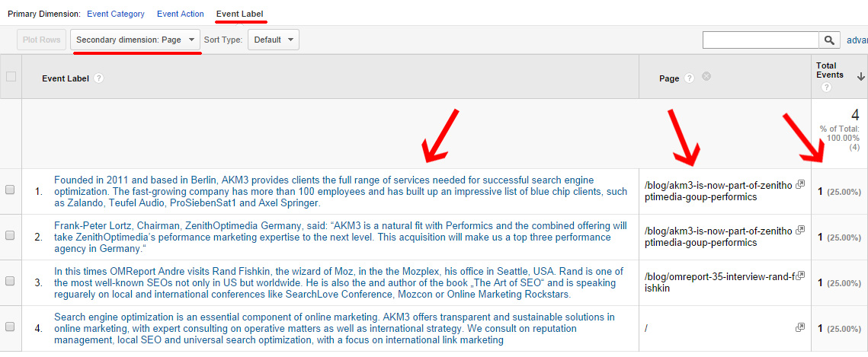This screenshot has height=357, width=868.
Task: Open row 1 page link in new window icon
Action: click(799, 185)
